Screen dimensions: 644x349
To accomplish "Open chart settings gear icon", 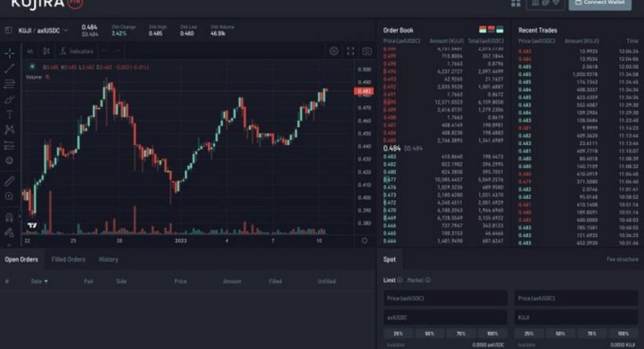I will (x=334, y=51).
